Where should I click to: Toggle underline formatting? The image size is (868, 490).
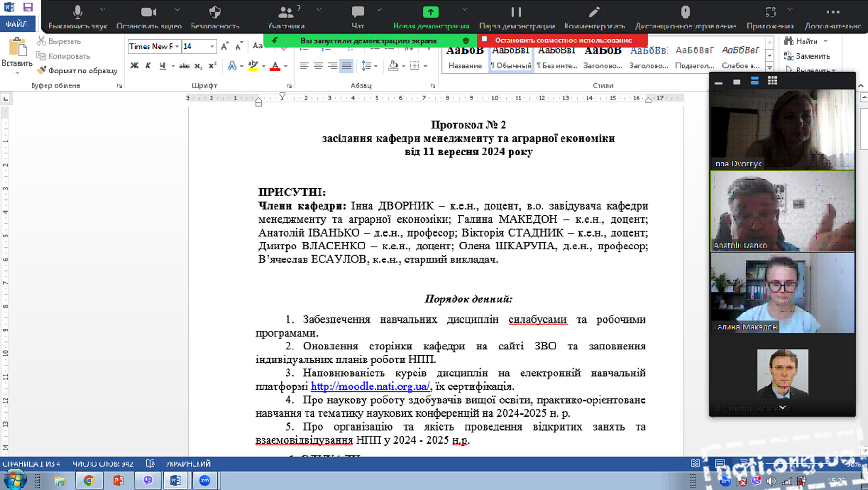pyautogui.click(x=163, y=66)
